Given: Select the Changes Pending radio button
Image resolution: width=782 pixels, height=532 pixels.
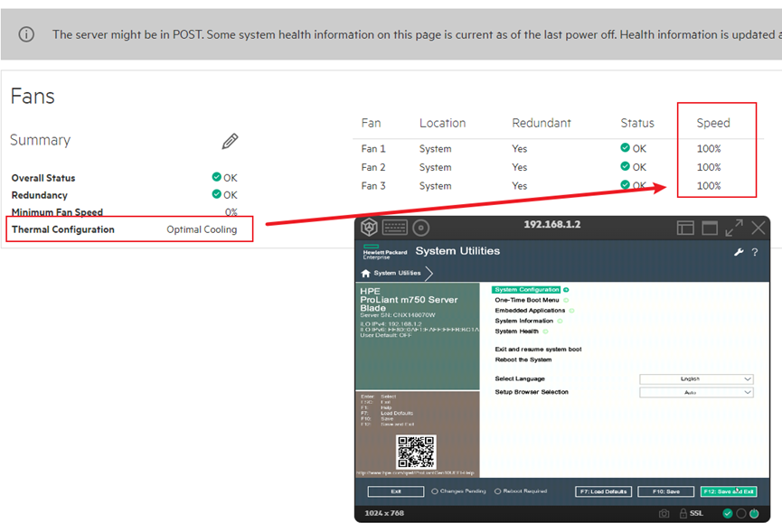Looking at the screenshot, I should [x=436, y=491].
